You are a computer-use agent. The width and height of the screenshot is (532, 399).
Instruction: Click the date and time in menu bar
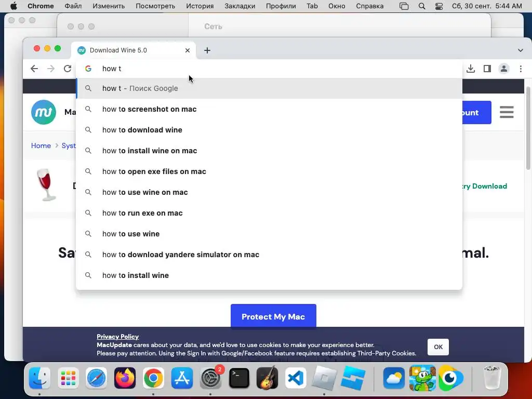pyautogui.click(x=487, y=6)
